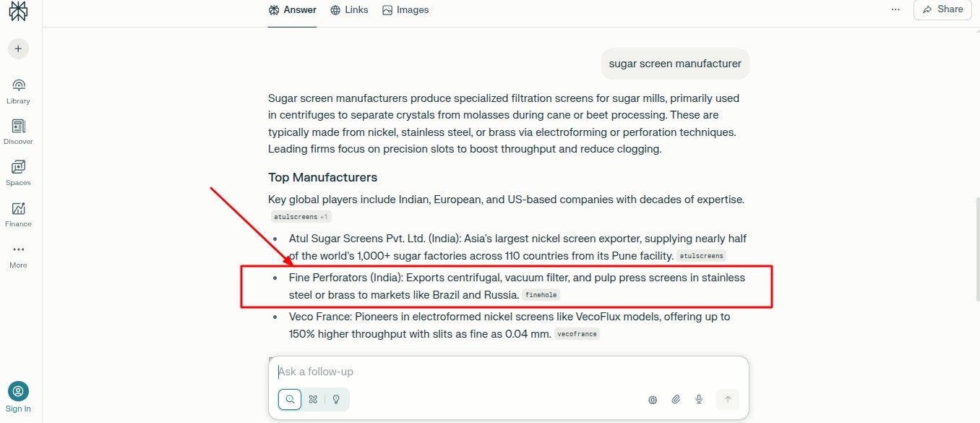980x423 pixels.
Task: Enable Labs mode with the lightbulb icon
Action: click(x=336, y=399)
